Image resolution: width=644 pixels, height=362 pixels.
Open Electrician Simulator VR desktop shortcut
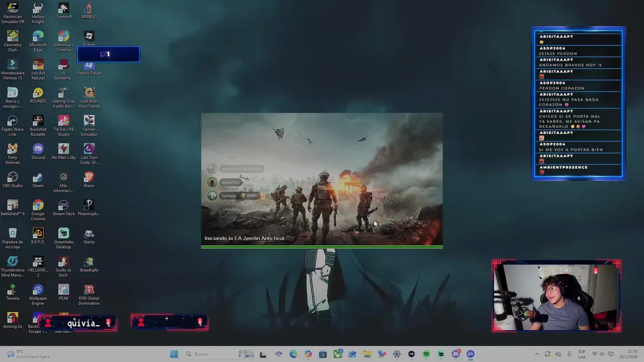pyautogui.click(x=13, y=14)
